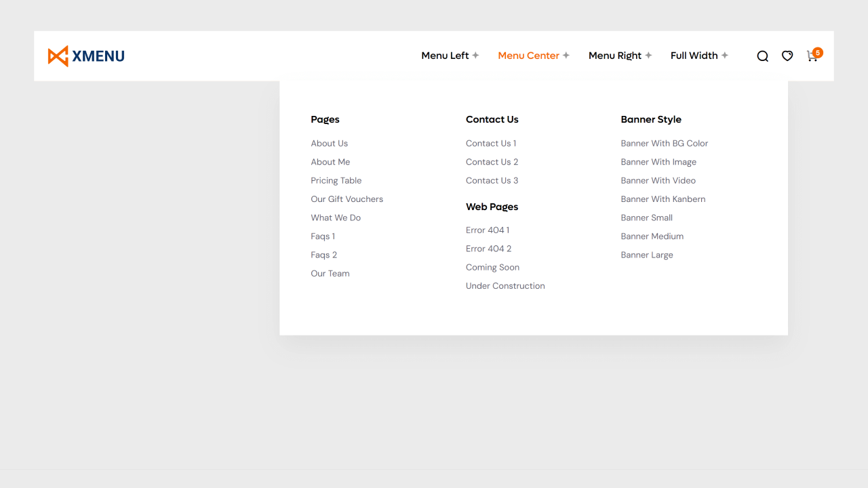
Task: Select the Menu Center menu item
Action: tap(529, 56)
